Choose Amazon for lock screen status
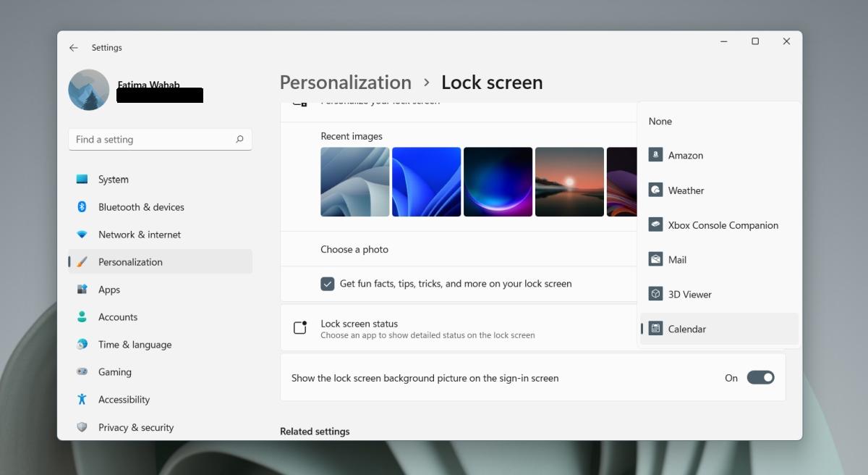The image size is (868, 475). click(719, 155)
